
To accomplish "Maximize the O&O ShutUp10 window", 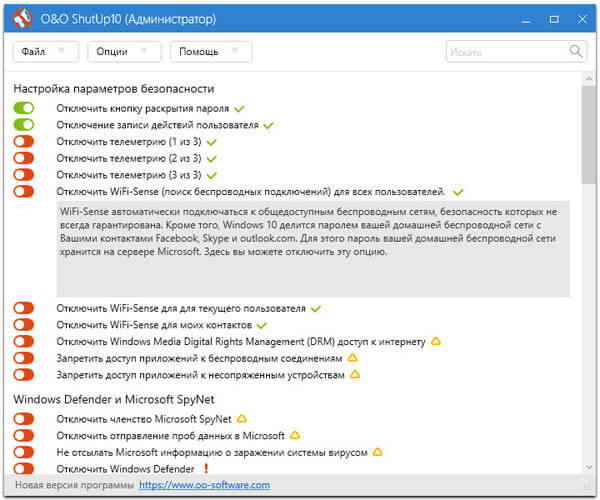I will [554, 19].
